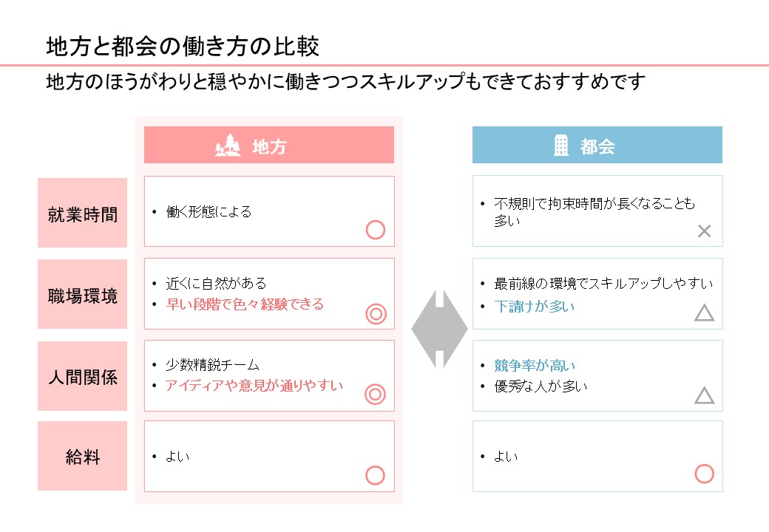Click the circle mark in 地方 就業時間 box
Screen dimensions: 769x532
point(376,231)
